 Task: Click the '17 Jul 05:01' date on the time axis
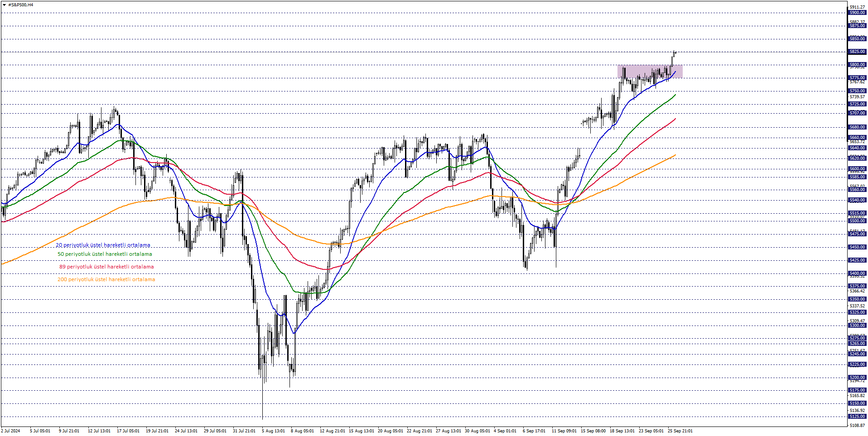(128, 431)
